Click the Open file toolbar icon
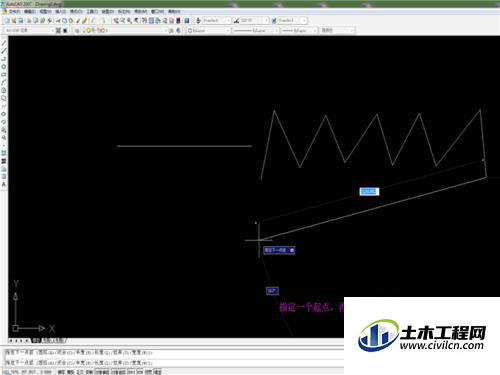The width and height of the screenshot is (500, 375). (14, 21)
